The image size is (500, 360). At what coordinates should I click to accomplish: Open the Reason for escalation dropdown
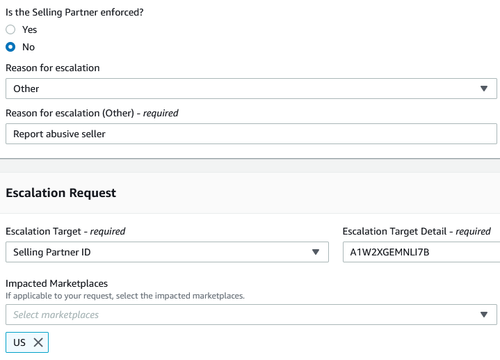(251, 89)
